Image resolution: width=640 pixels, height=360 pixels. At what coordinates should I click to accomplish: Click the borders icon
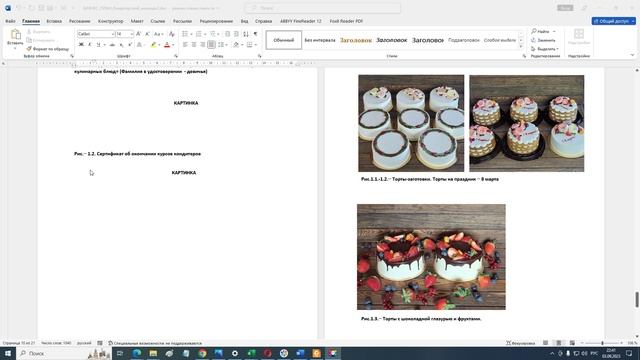tap(249, 45)
